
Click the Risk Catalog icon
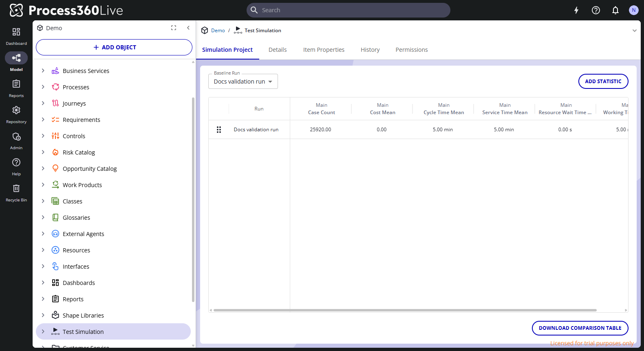(55, 152)
